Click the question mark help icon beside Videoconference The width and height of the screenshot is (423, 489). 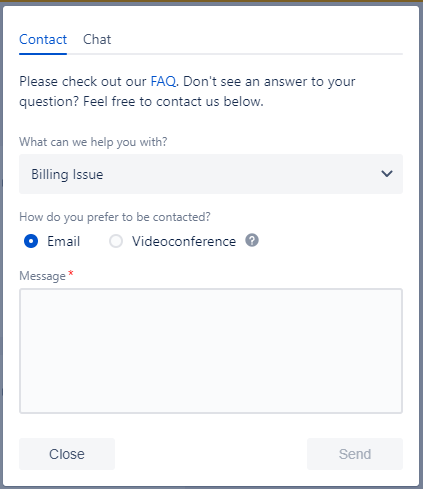point(252,240)
